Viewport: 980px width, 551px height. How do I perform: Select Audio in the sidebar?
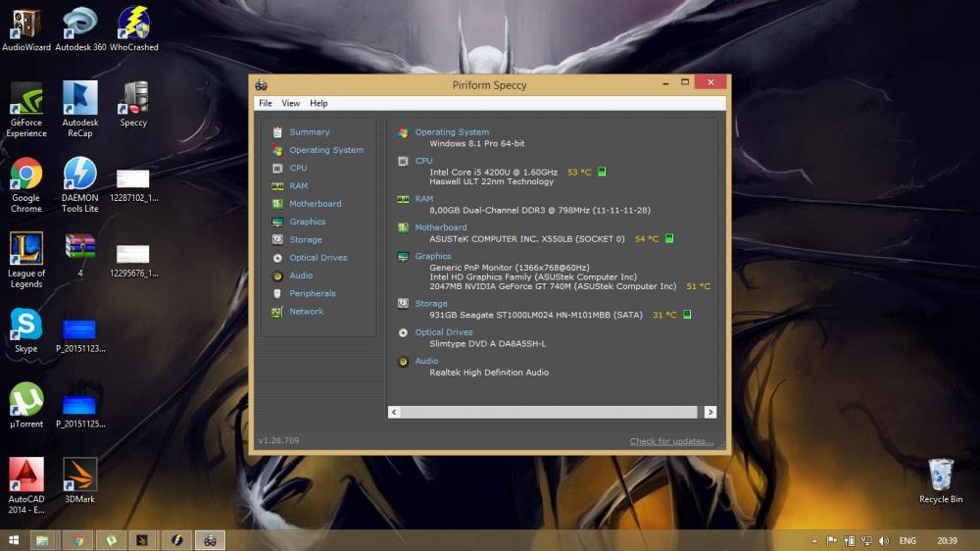click(x=301, y=275)
